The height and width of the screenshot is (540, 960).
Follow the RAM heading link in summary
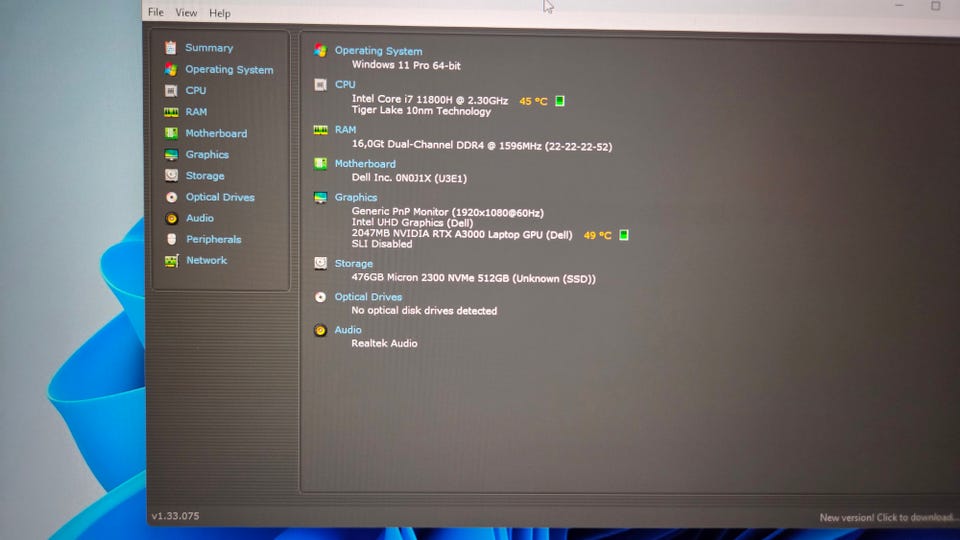click(x=345, y=130)
